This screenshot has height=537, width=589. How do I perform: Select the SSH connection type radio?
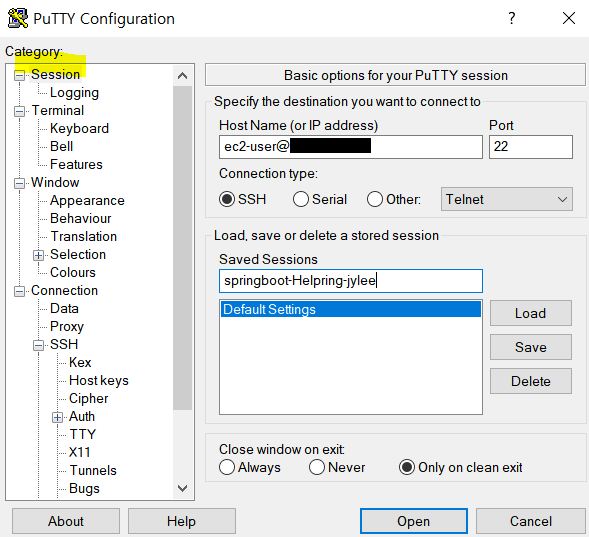click(227, 199)
